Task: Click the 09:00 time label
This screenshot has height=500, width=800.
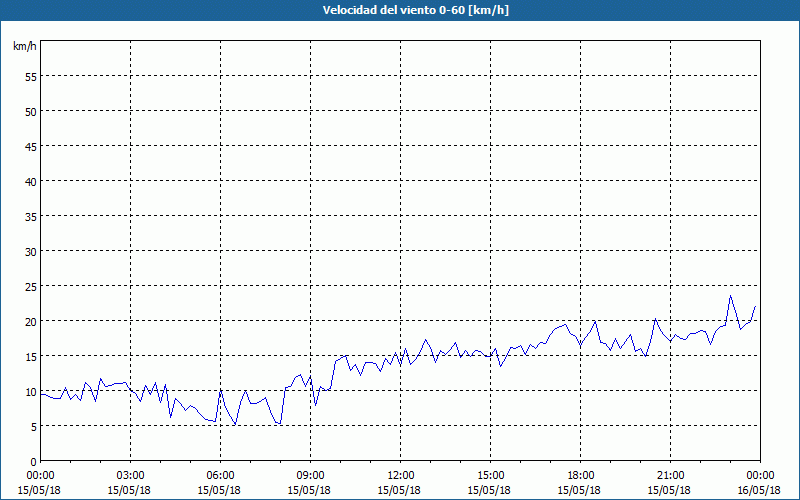Action: click(x=310, y=476)
